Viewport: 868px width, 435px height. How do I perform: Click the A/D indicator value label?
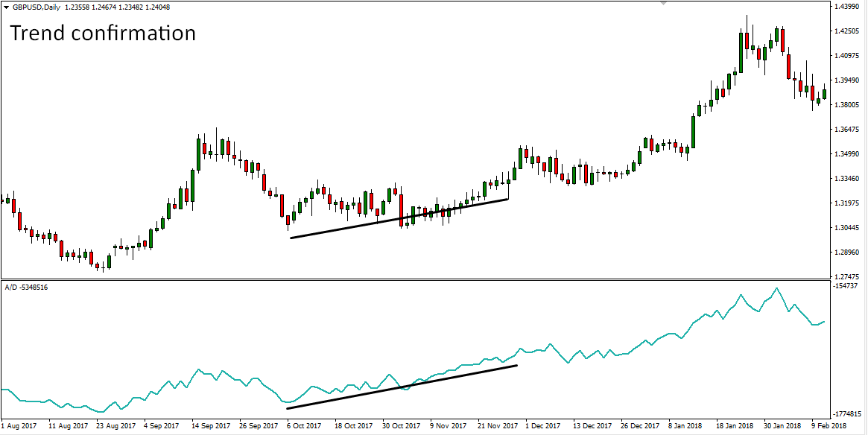coord(26,287)
